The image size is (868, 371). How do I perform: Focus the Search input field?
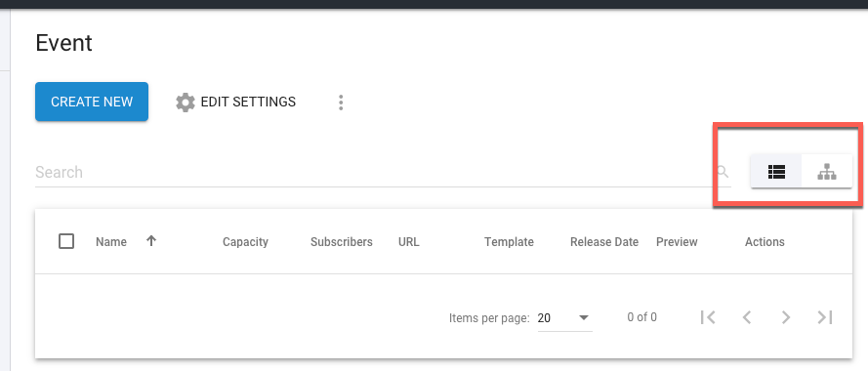pyautogui.click(x=375, y=172)
